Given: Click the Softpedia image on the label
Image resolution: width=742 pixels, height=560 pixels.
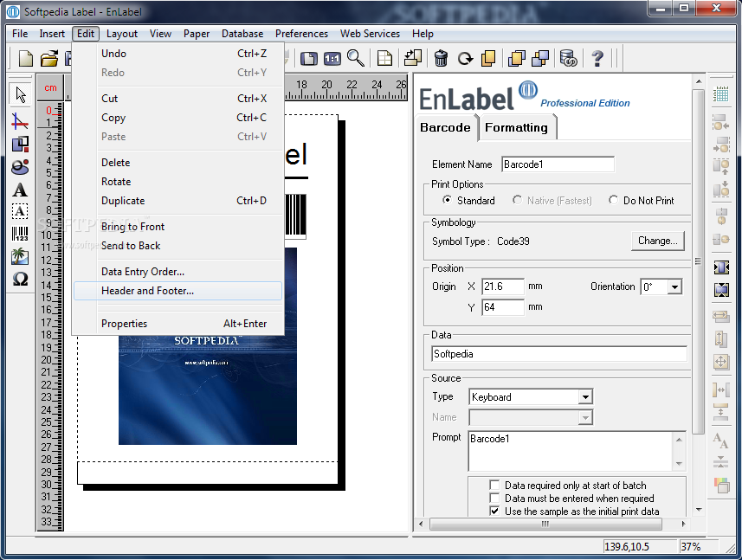Looking at the screenshot, I should 208,389.
